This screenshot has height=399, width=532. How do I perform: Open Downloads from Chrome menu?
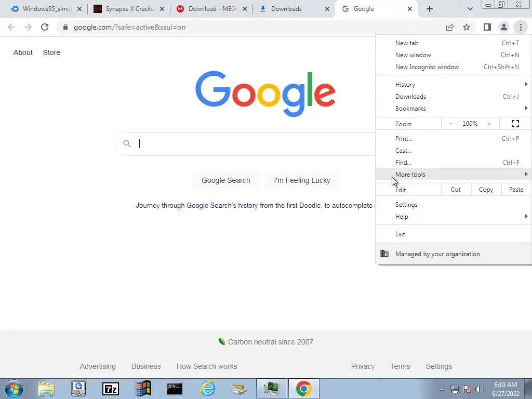[454, 96]
